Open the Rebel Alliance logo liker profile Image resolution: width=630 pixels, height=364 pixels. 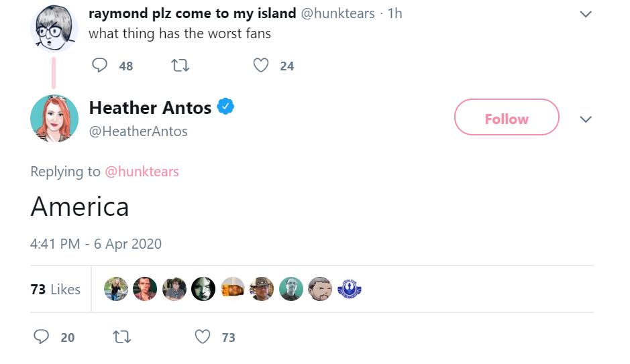(x=350, y=289)
